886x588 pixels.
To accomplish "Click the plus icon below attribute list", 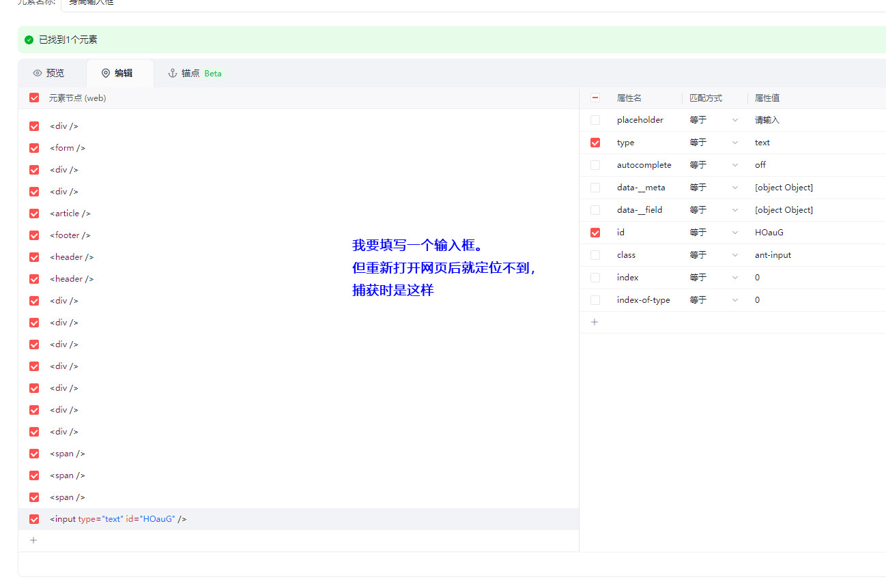I will (x=595, y=322).
